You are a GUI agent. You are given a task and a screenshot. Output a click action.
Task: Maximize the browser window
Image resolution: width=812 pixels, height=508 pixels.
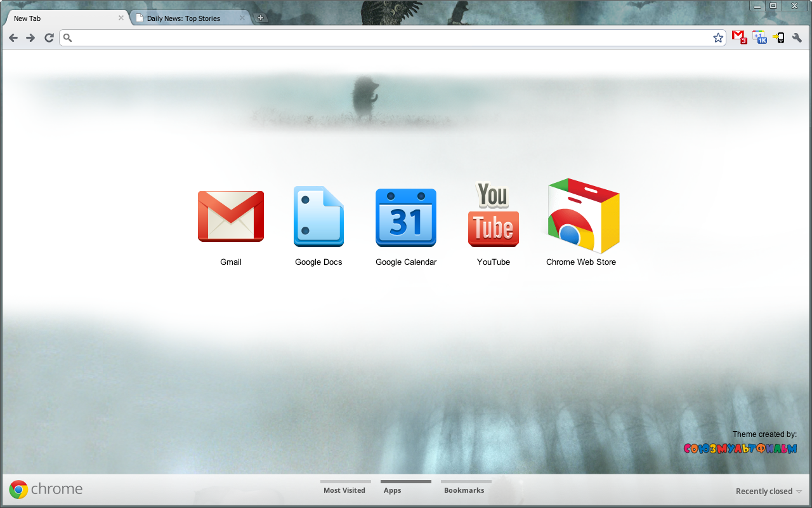(773, 6)
